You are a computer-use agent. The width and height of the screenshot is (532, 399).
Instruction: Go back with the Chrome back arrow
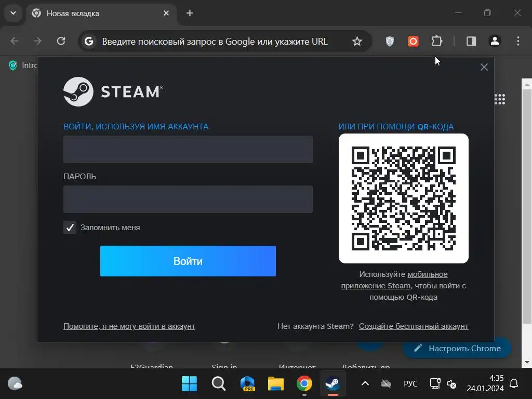pos(14,42)
